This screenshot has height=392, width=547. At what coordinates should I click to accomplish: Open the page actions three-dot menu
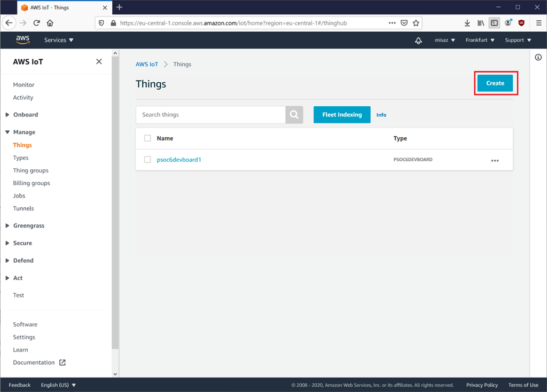click(392, 23)
